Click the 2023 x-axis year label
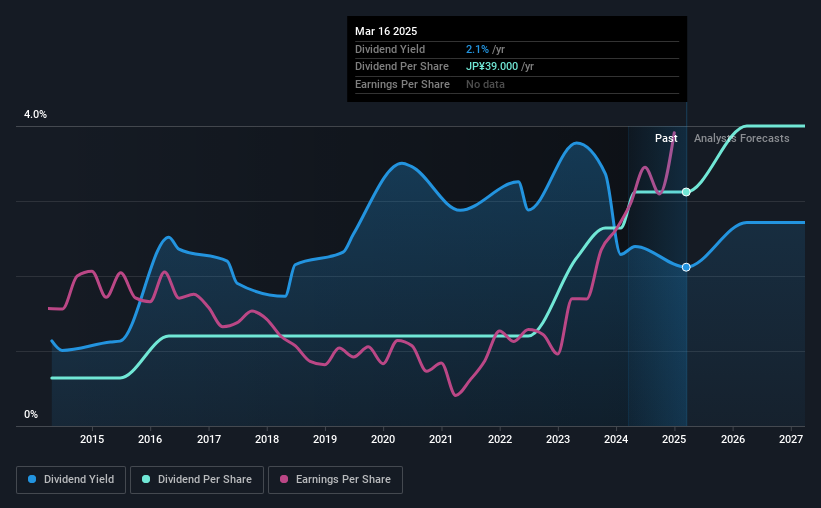This screenshot has width=821, height=508. point(558,439)
